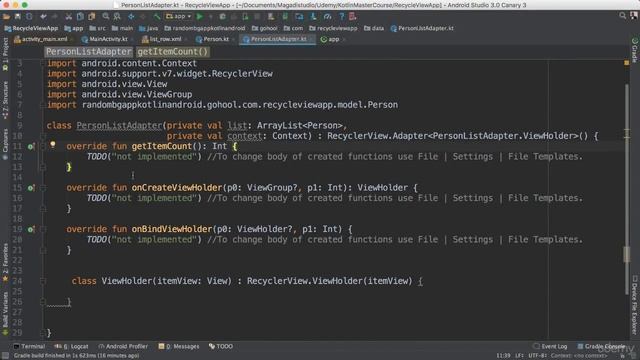Open the Structure side panel
The height and width of the screenshot is (360, 640).
click(x=5, y=100)
